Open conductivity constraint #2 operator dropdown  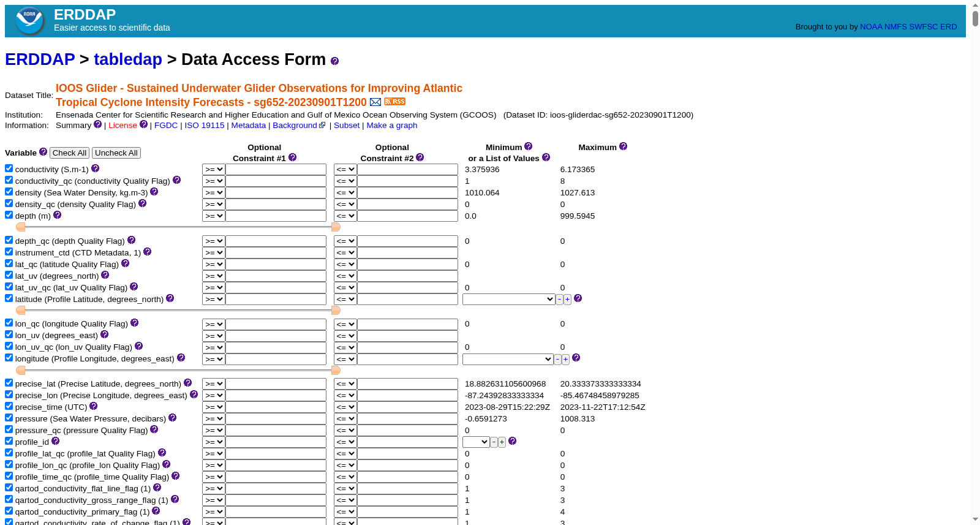(x=345, y=170)
